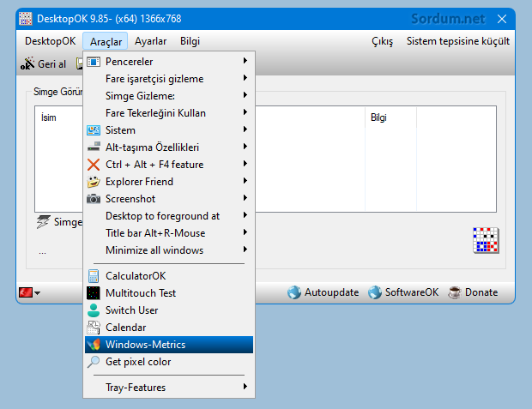Click the SoftwareOK globe icon
The width and height of the screenshot is (532, 409).
(375, 292)
